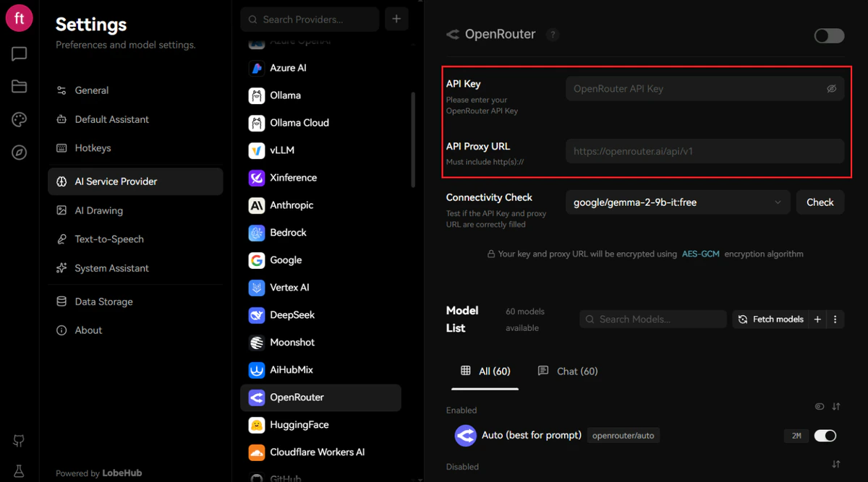Open System Assistant settings
The height and width of the screenshot is (482, 868).
(135, 268)
